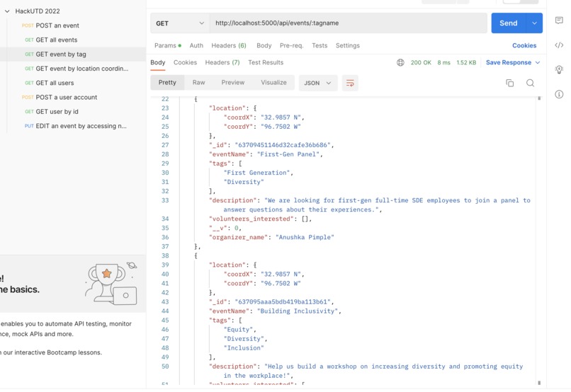Open the request Body tab
Viewport: 571px width, 392px height.
click(264, 45)
